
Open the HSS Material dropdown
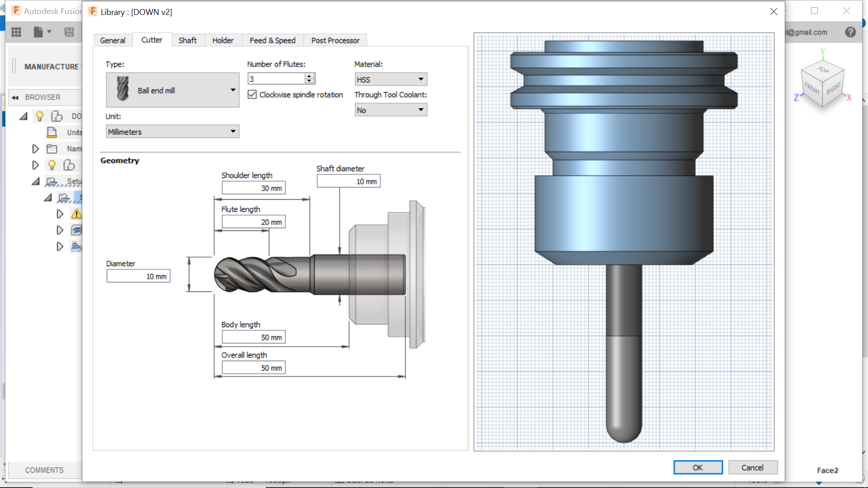(391, 80)
